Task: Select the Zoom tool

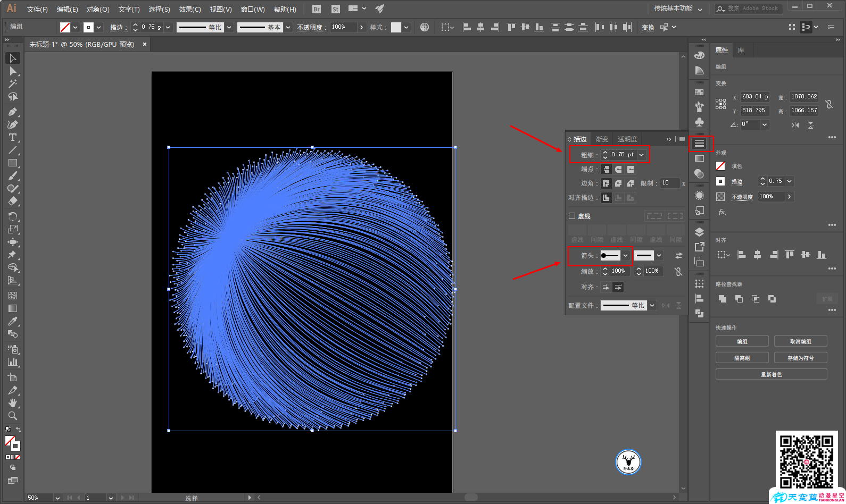Action: coord(13,416)
